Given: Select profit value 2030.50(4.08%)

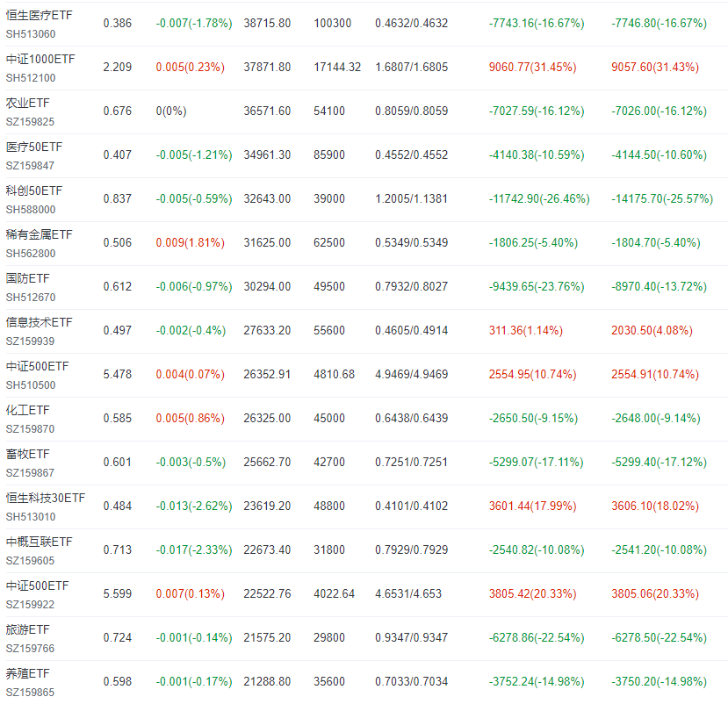Looking at the screenshot, I should click(x=652, y=330).
